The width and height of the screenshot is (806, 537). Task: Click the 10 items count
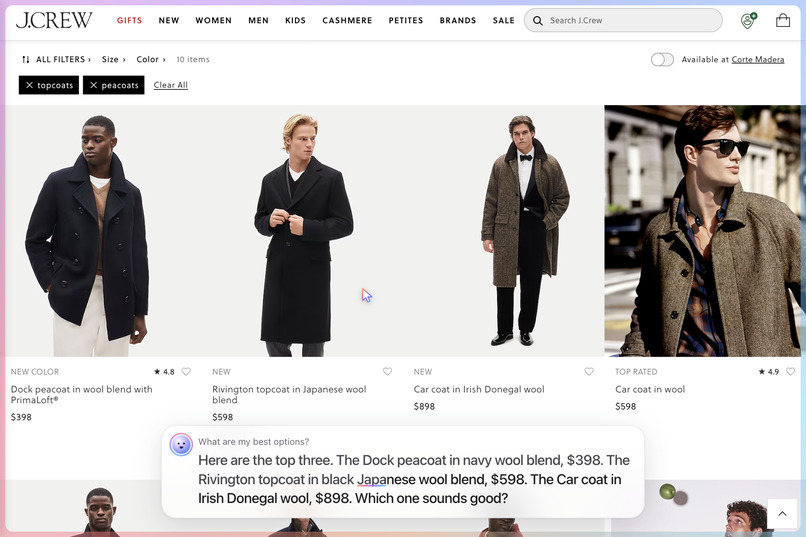pyautogui.click(x=193, y=60)
